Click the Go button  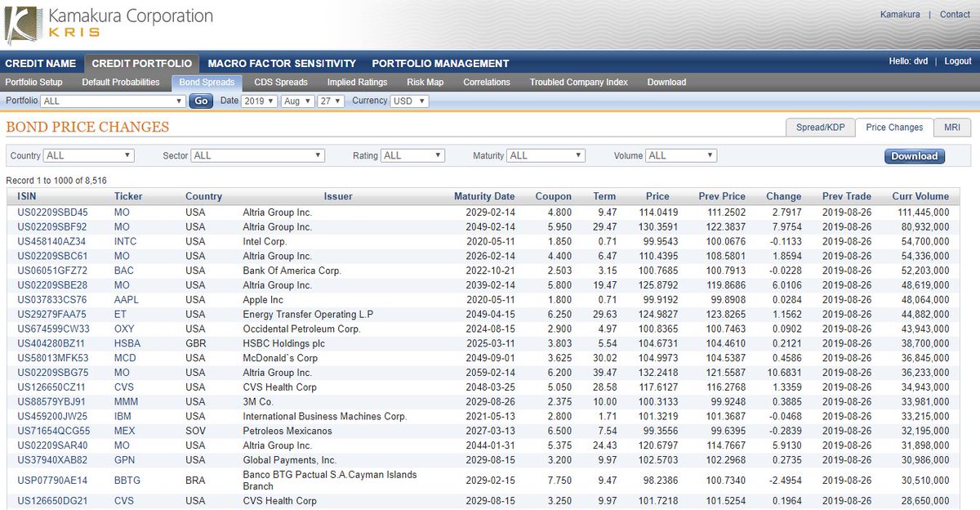click(x=201, y=101)
